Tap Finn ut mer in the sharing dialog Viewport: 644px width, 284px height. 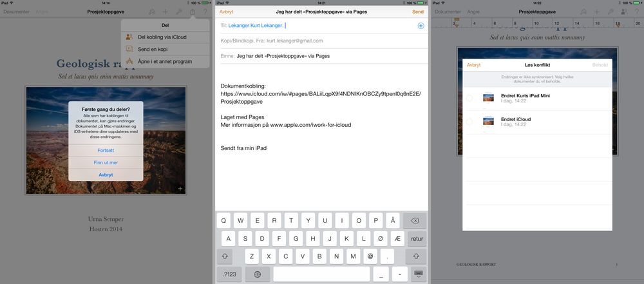106,163
